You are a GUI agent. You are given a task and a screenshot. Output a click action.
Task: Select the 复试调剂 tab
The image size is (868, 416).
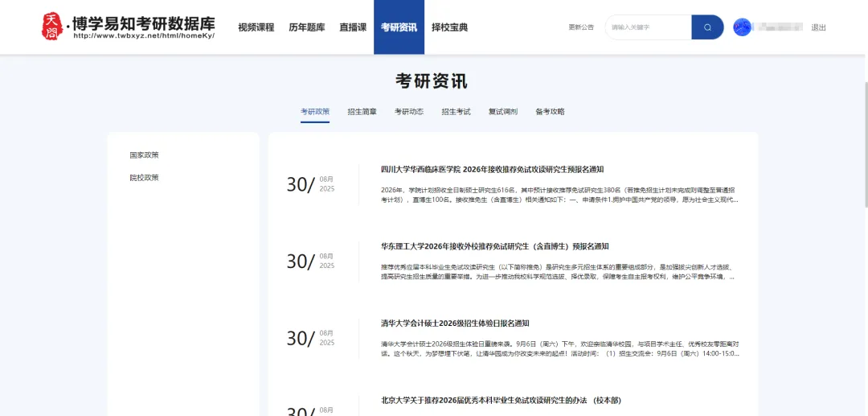tap(503, 112)
